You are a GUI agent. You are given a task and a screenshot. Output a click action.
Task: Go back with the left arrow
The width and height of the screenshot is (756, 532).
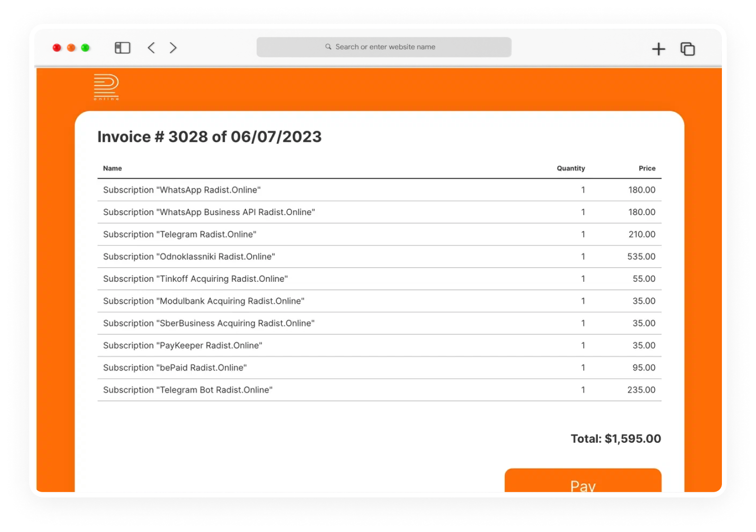pos(151,48)
